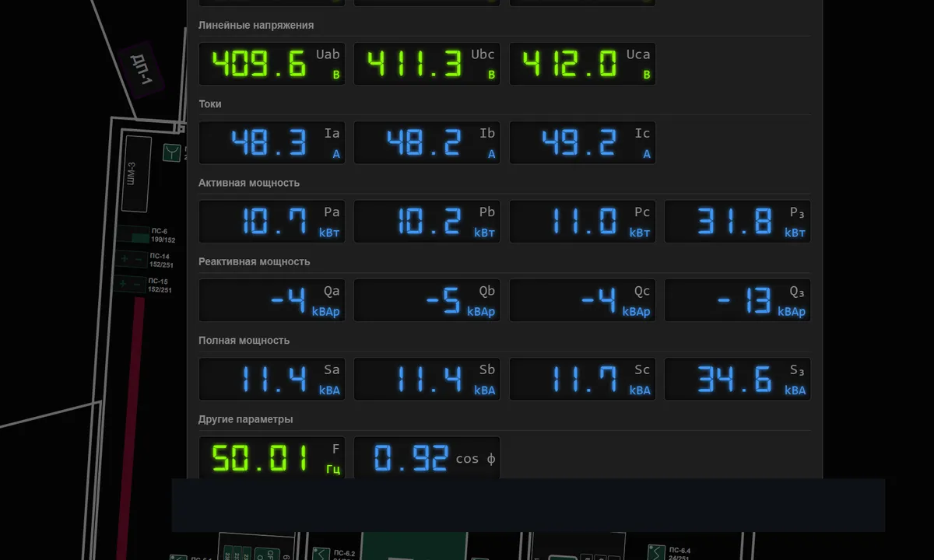The width and height of the screenshot is (934, 560).
Task: Click the Другие параметры section heading
Action: tap(246, 419)
